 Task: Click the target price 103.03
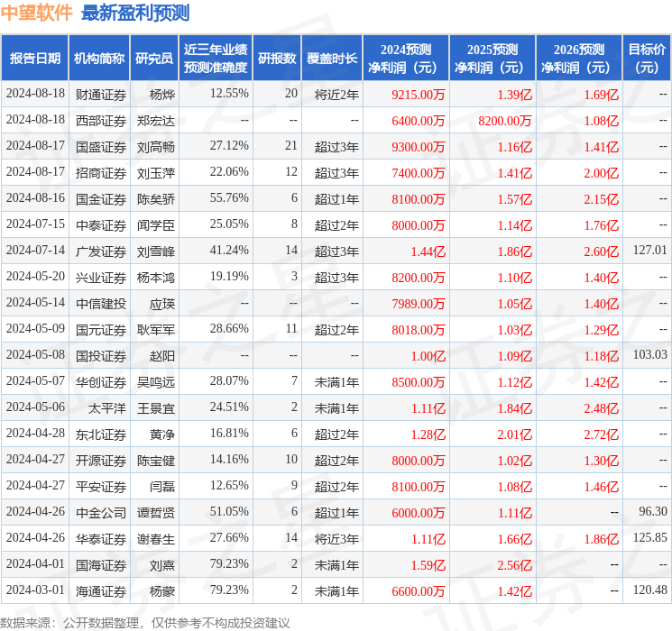point(650,354)
